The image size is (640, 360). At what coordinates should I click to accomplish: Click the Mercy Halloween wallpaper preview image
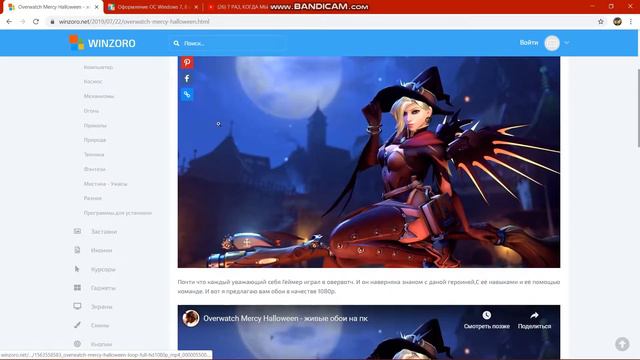pyautogui.click(x=369, y=162)
